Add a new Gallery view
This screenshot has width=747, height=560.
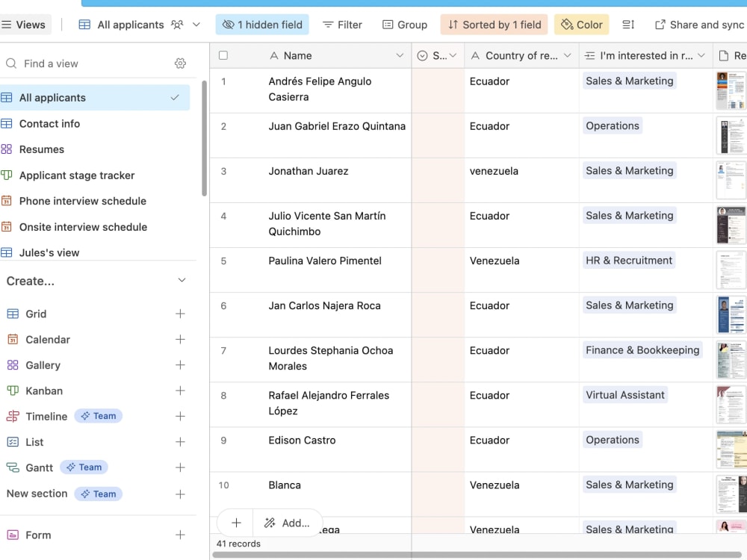(x=180, y=365)
